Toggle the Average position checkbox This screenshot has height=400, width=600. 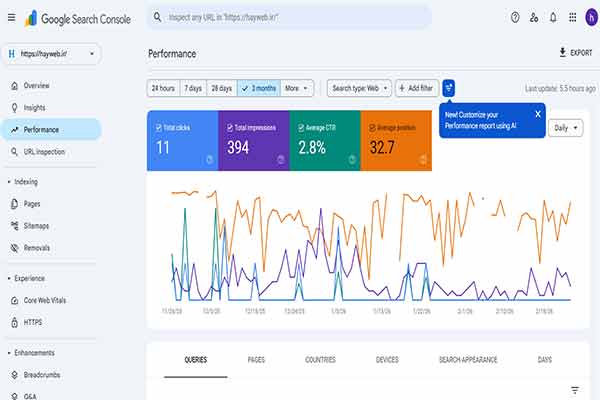[372, 128]
